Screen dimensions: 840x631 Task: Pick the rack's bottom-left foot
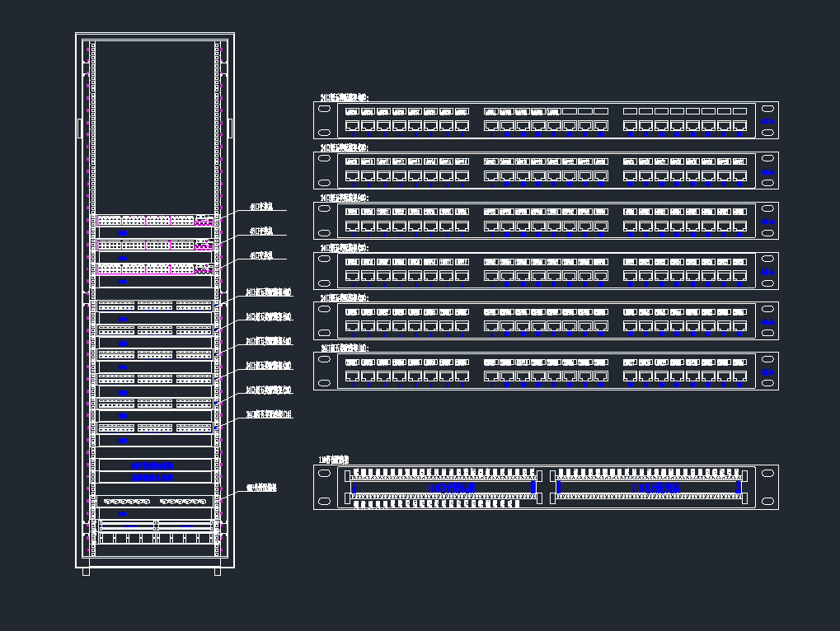click(x=86, y=571)
